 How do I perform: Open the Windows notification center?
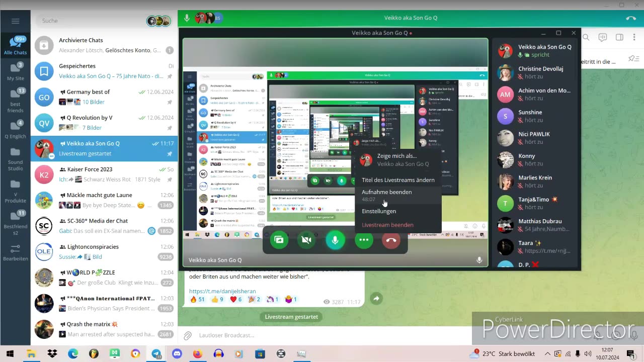point(630,353)
